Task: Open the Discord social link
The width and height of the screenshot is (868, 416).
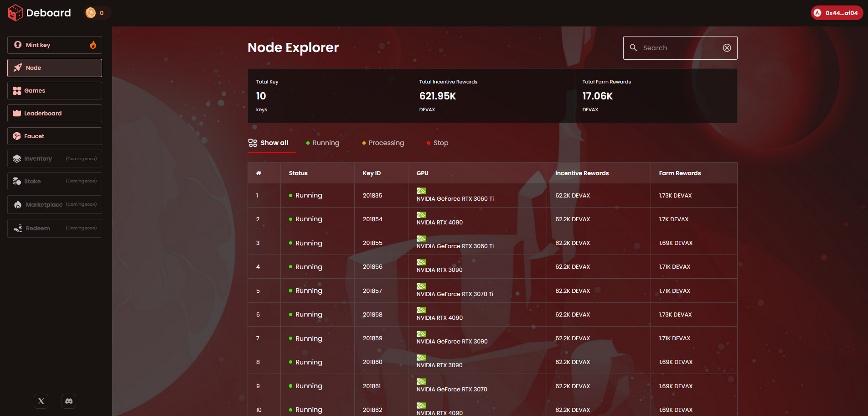Action: point(69,401)
